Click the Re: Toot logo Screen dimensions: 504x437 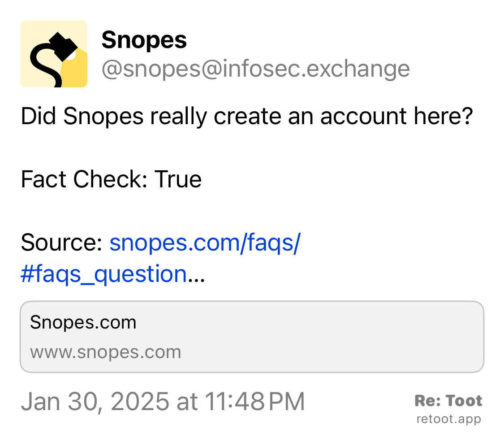point(448,400)
